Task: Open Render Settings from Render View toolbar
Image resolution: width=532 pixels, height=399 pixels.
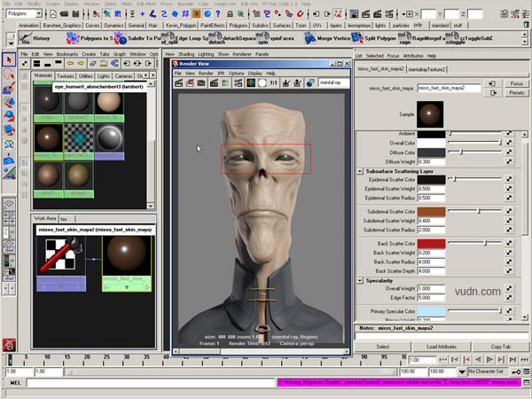Action: (x=238, y=83)
